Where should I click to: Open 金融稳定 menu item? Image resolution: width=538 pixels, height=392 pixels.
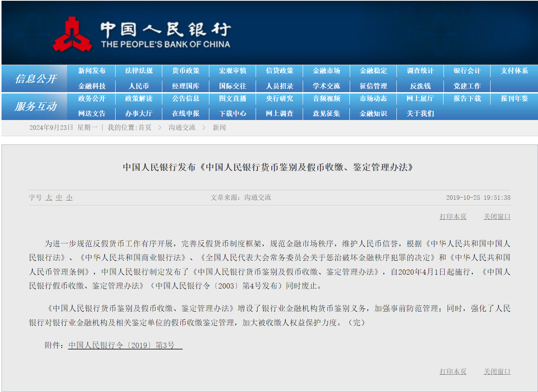click(373, 71)
